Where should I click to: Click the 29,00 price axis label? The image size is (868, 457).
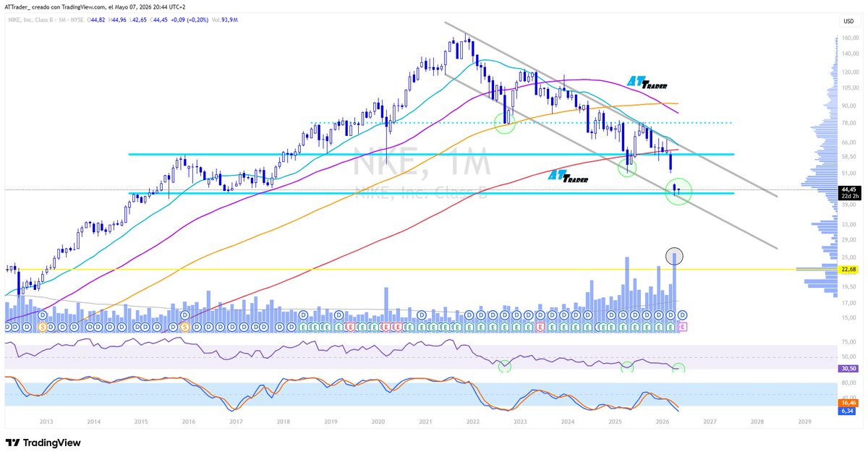pyautogui.click(x=848, y=239)
